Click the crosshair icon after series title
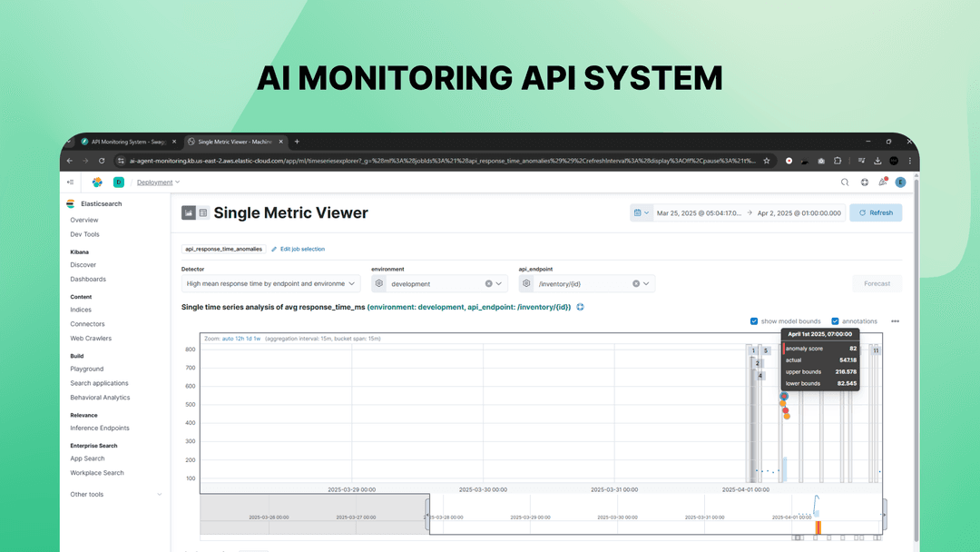 [580, 307]
